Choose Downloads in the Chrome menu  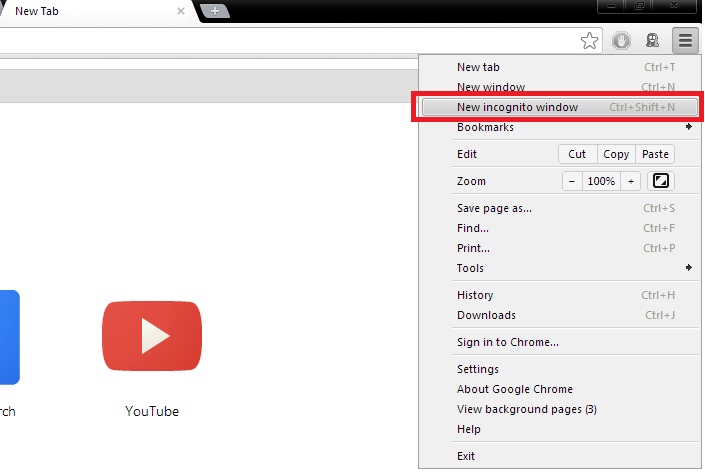tap(486, 315)
